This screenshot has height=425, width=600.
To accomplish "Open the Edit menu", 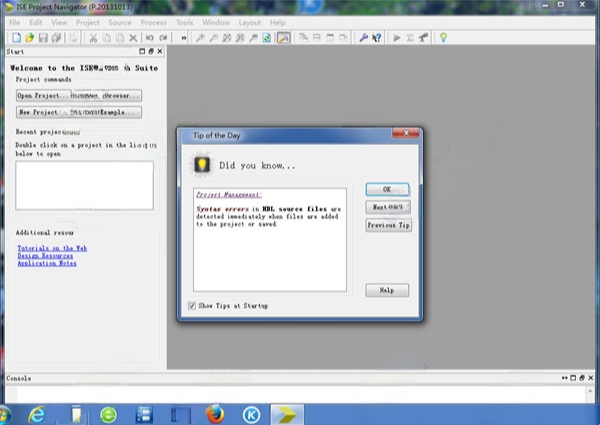I will point(36,23).
